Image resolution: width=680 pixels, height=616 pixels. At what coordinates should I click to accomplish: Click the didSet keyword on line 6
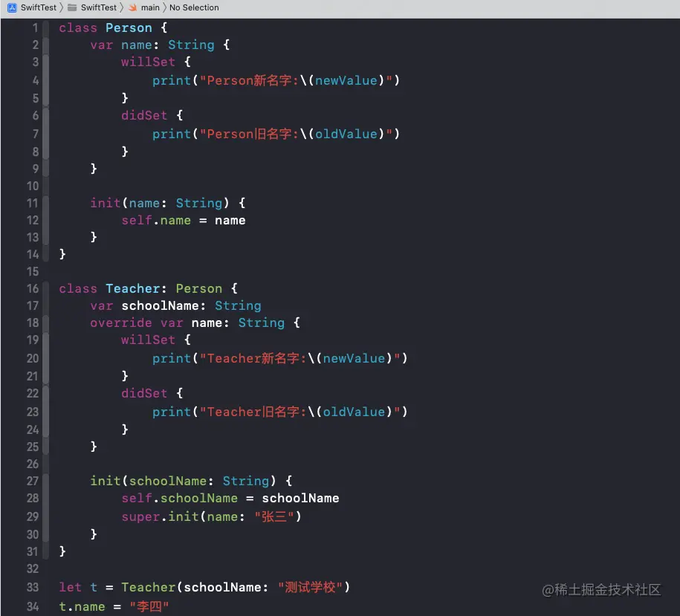144,115
